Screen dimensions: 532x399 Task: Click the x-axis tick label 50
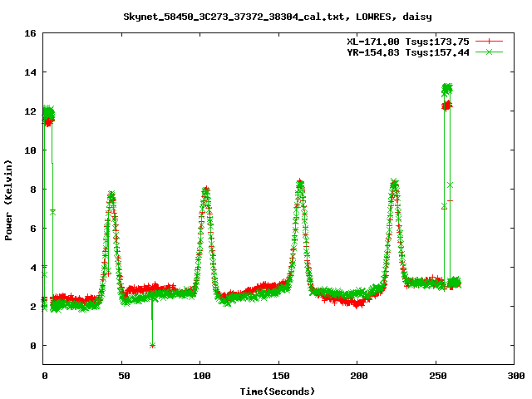coord(124,376)
